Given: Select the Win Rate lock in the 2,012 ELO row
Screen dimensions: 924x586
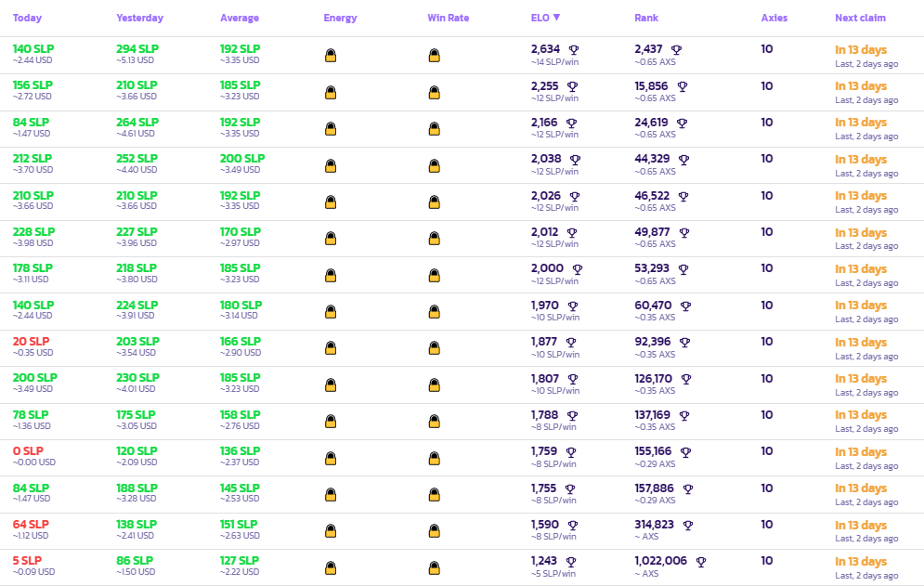Looking at the screenshot, I should pyautogui.click(x=435, y=238).
